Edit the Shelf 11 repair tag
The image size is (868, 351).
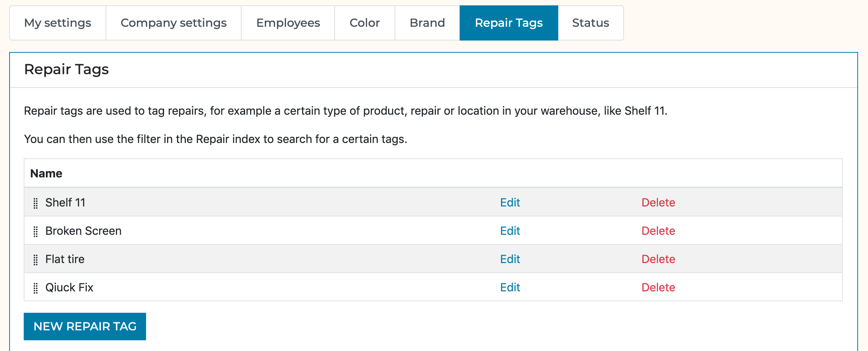(x=510, y=203)
